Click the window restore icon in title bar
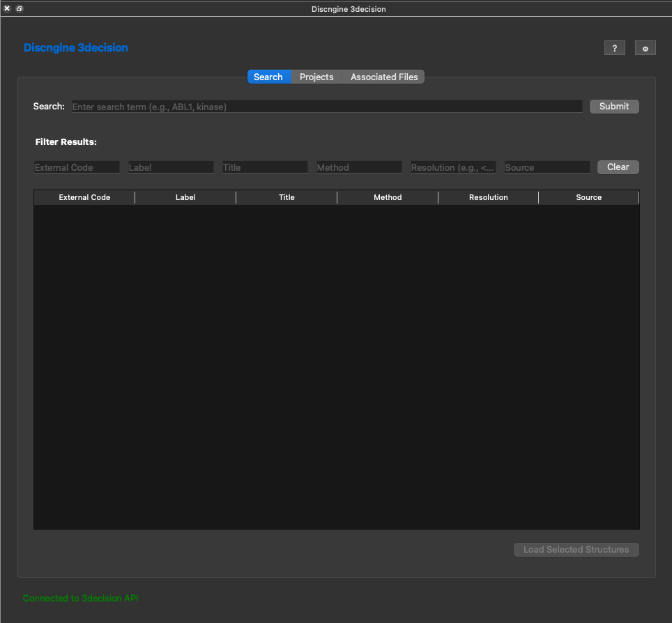The width and height of the screenshot is (672, 623). click(x=20, y=8)
